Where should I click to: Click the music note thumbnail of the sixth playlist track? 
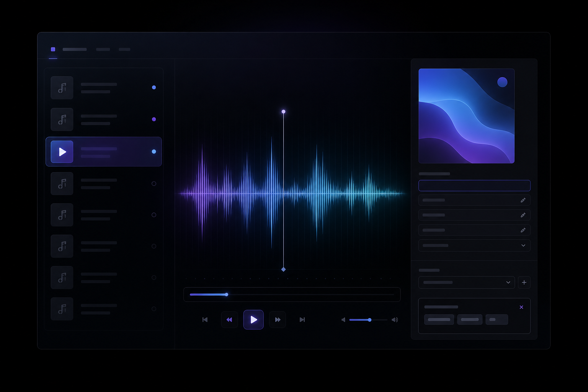tap(62, 246)
